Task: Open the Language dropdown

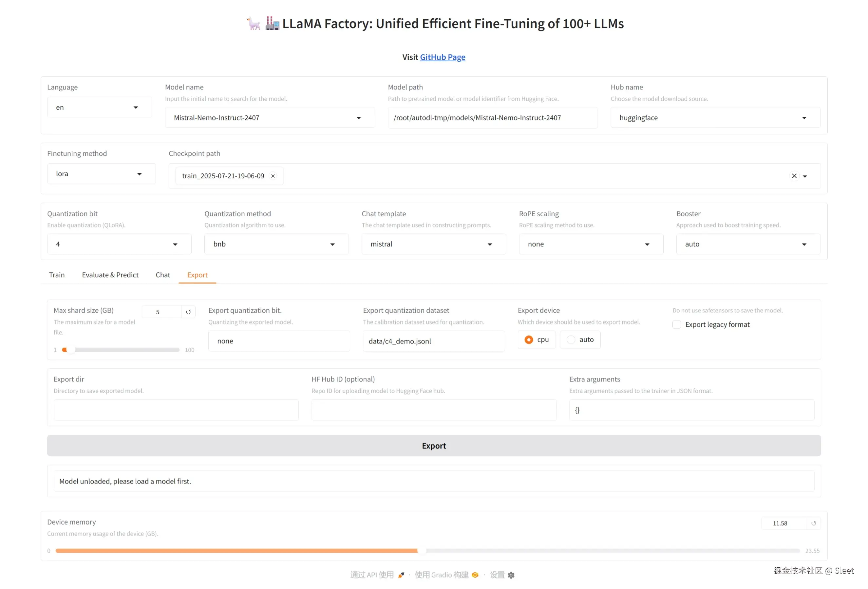Action: coord(99,108)
